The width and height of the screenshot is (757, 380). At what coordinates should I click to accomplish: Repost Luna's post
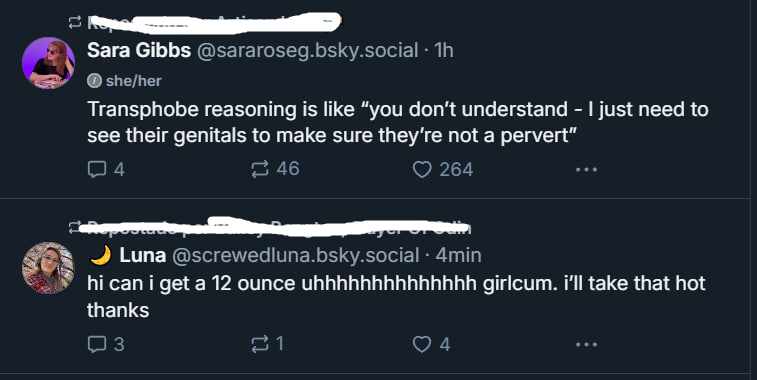tap(267, 344)
